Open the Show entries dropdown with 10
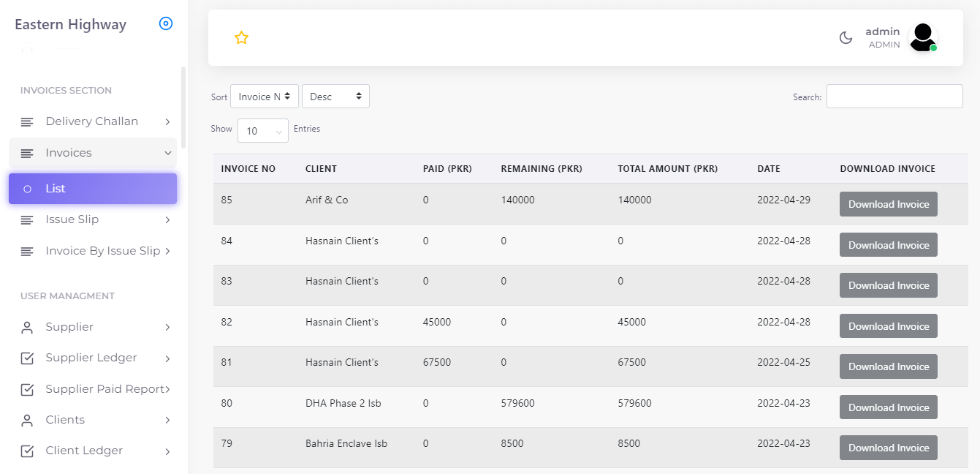This screenshot has width=980, height=474. (262, 131)
